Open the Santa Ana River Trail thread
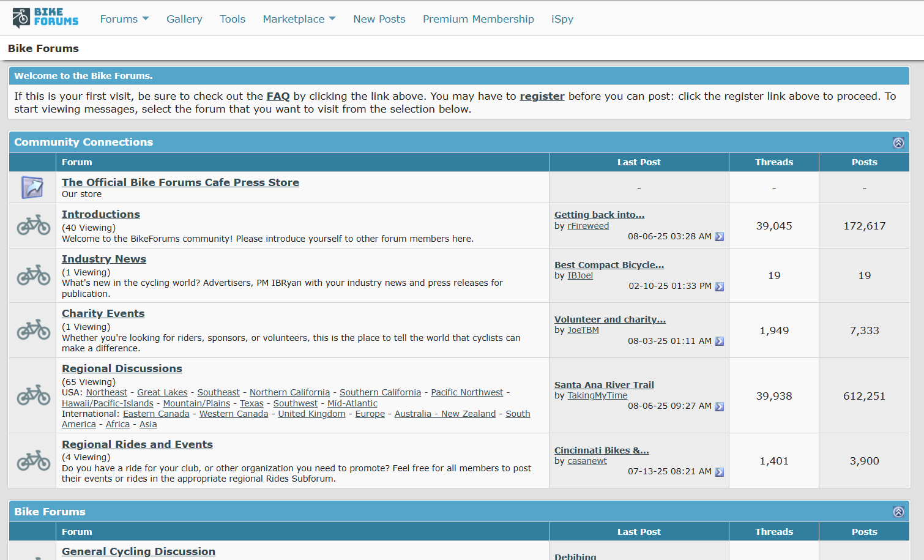924x560 pixels. pos(604,385)
